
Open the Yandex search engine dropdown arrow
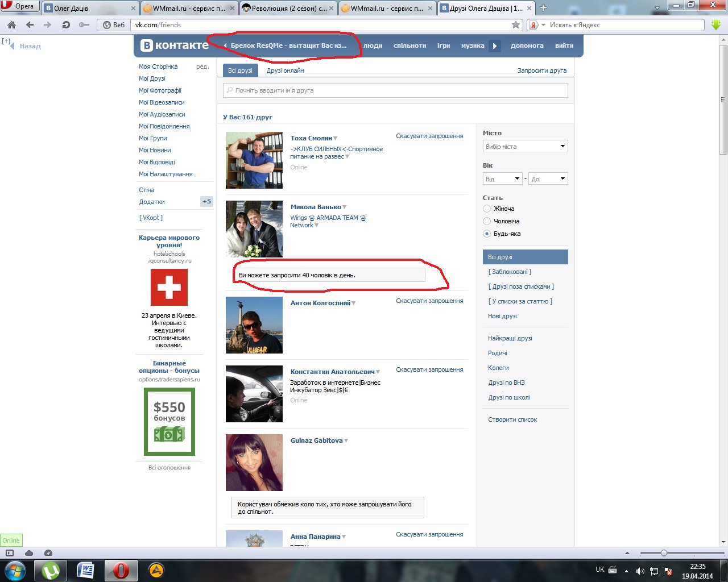543,25
